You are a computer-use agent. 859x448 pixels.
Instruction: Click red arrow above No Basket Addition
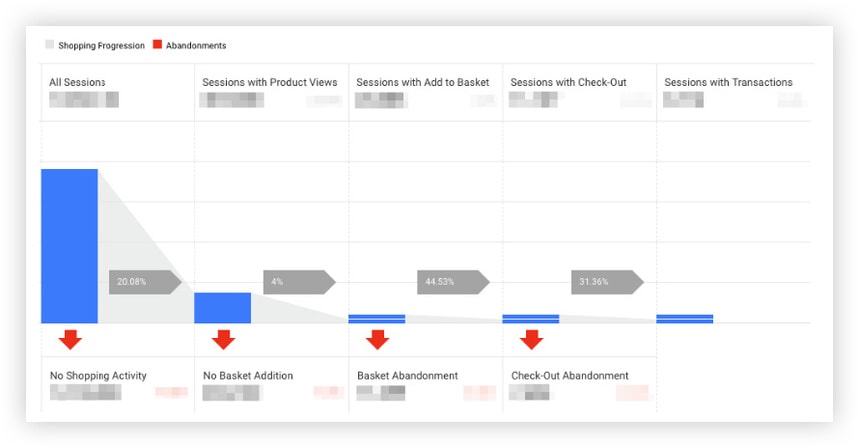pos(223,340)
